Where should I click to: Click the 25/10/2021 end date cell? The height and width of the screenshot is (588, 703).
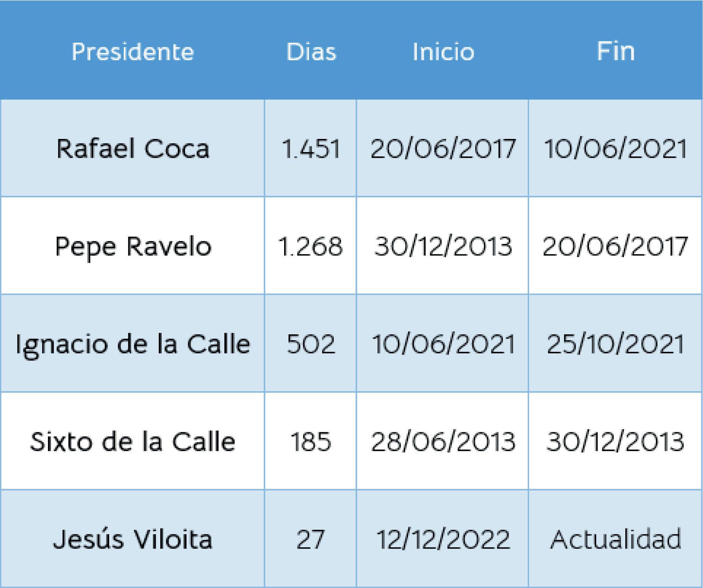point(616,343)
